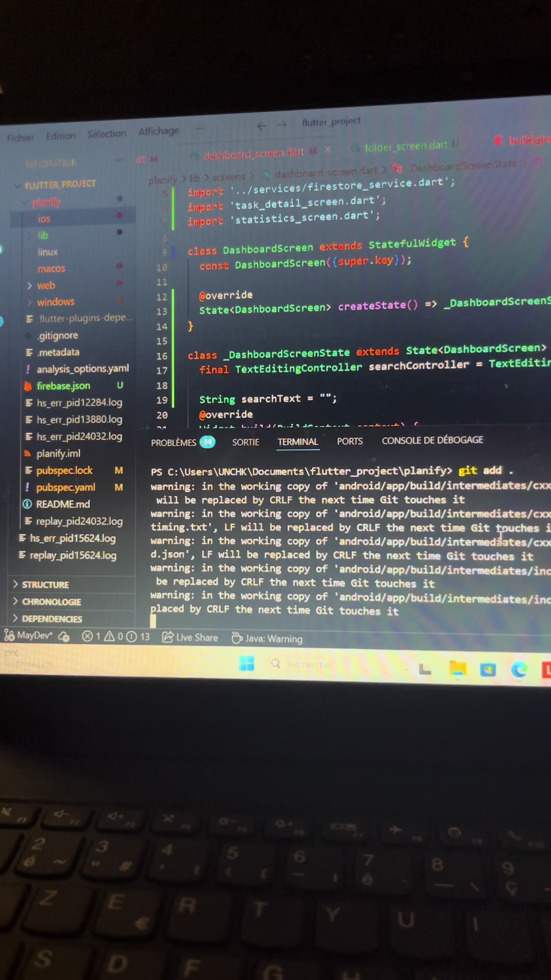The width and height of the screenshot is (551, 980).
Task: Expand the STRUCTURE section
Action: 15,584
